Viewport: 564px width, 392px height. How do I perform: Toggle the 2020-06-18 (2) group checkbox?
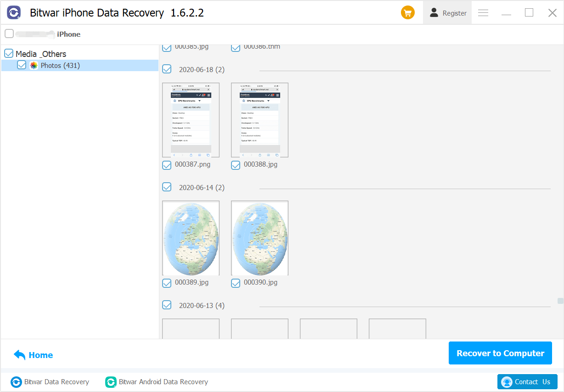click(167, 69)
